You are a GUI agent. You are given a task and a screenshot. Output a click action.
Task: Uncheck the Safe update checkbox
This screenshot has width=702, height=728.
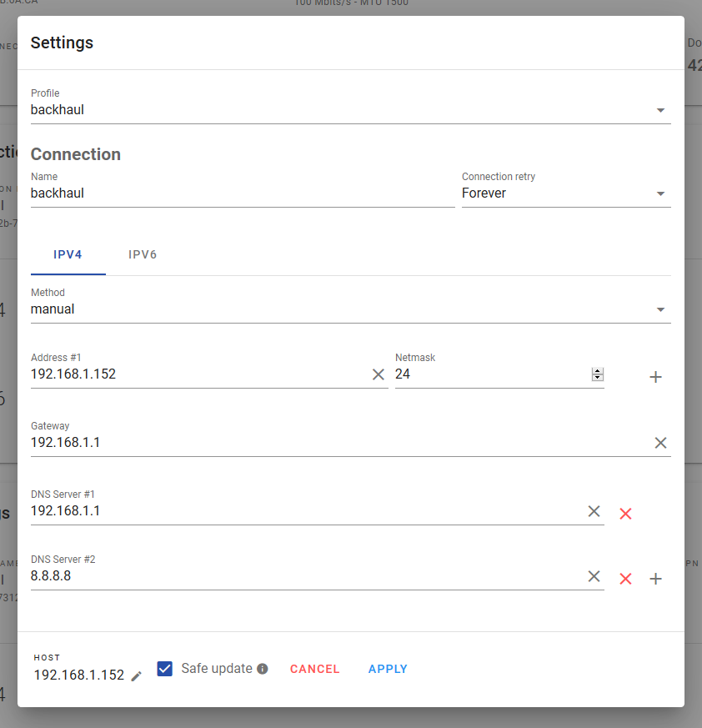coord(165,669)
